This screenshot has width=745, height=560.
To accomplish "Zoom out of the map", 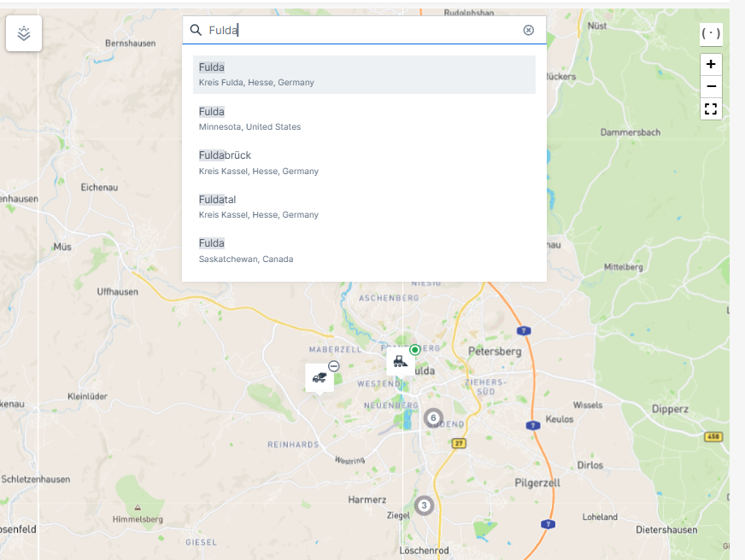I will [711, 86].
